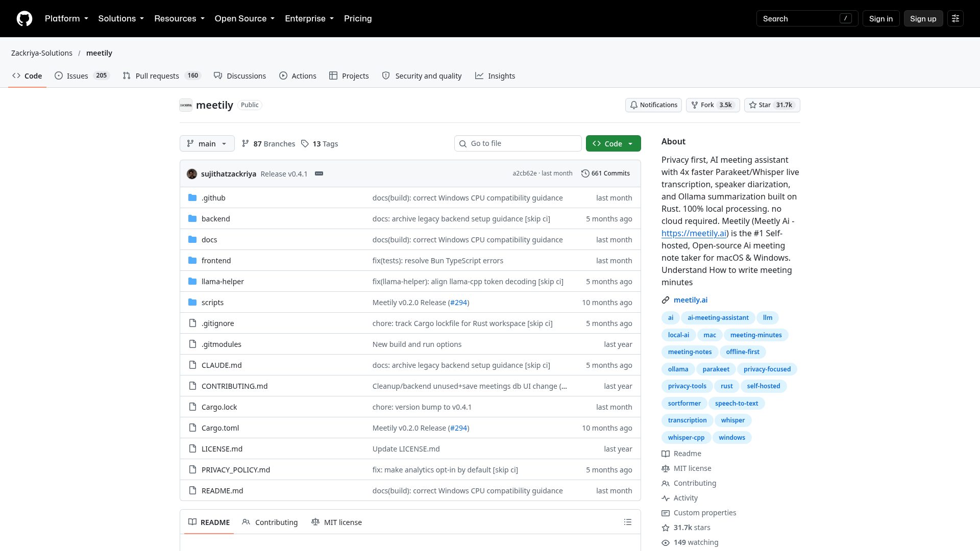This screenshot has height=551, width=980.
Task: Go to the GitHub homepage logo
Action: coord(24,18)
